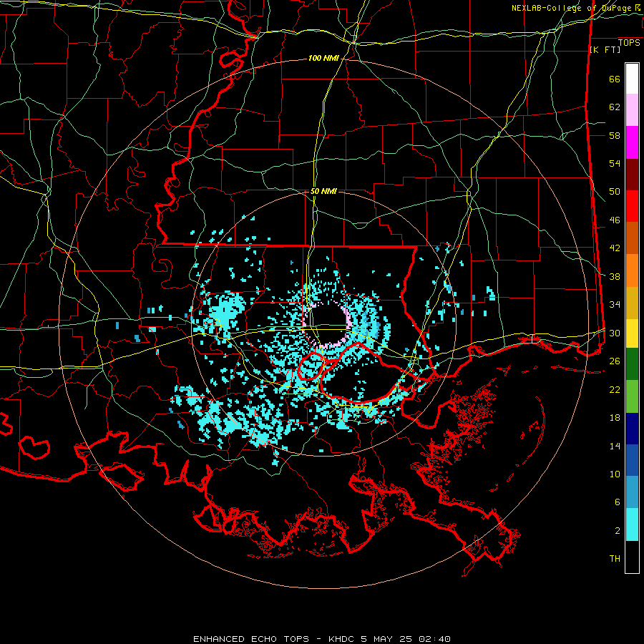Click the black "TH" threshold legend band
Image resolution: width=644 pixels, height=644 pixels.
pos(632,557)
